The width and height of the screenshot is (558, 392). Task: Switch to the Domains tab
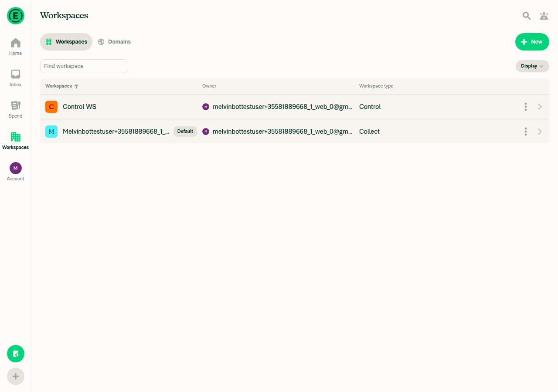114,42
